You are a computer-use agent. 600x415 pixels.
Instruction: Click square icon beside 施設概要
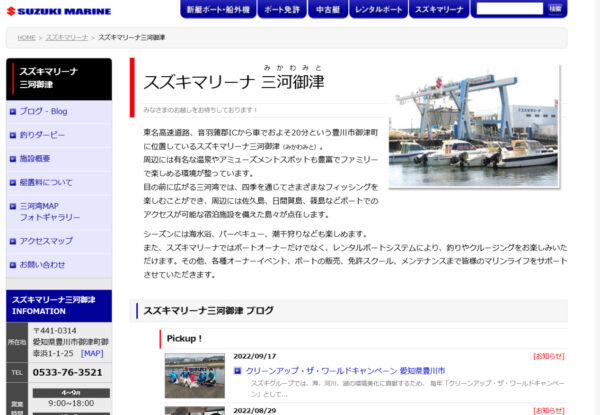(13, 159)
